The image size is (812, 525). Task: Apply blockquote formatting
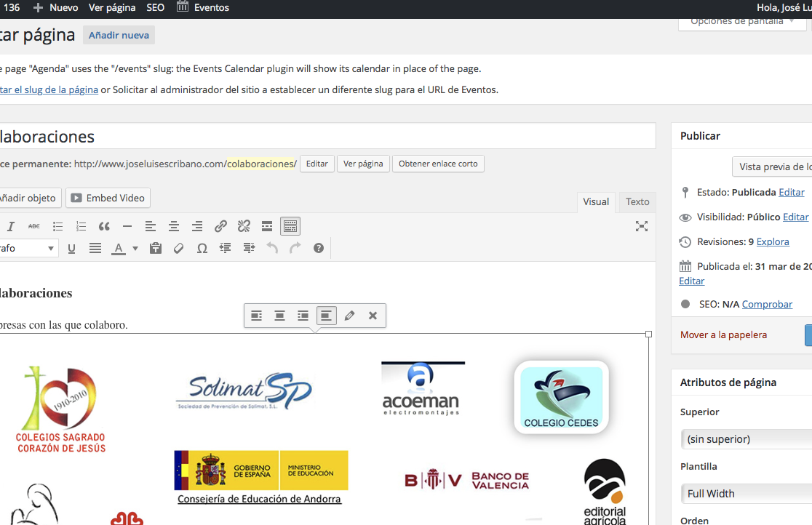[104, 226]
